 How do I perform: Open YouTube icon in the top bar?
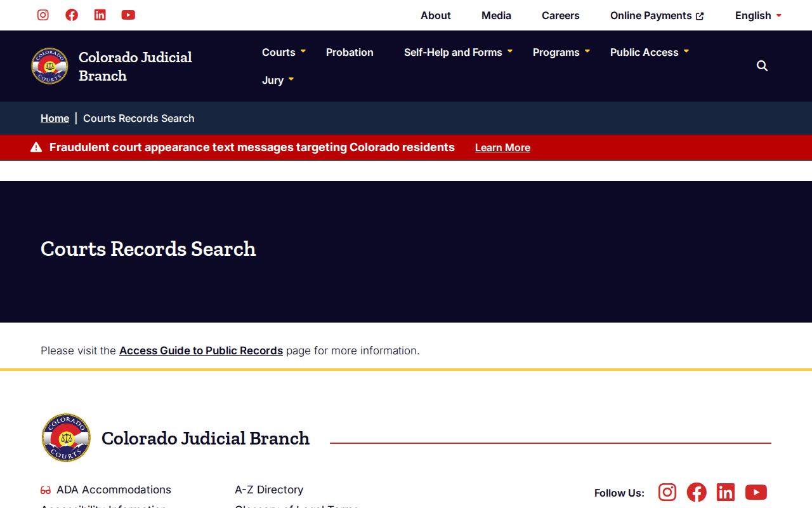[x=128, y=15]
